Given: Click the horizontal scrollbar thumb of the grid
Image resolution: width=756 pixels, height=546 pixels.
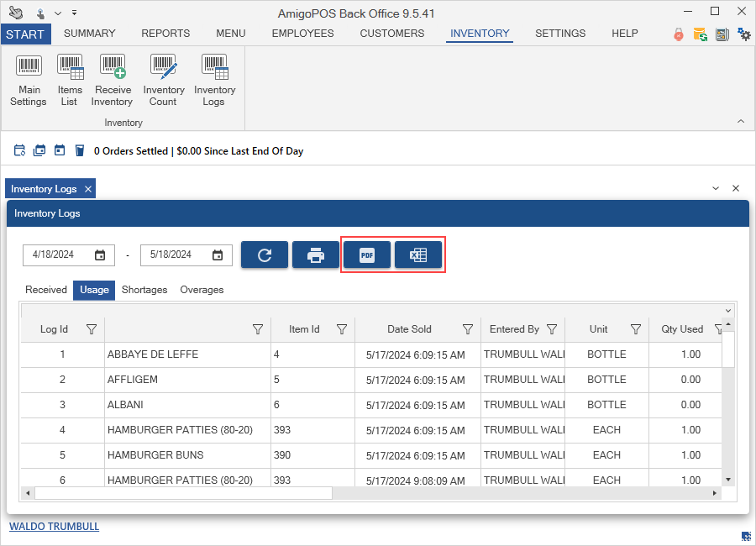Looking at the screenshot, I should (183, 493).
